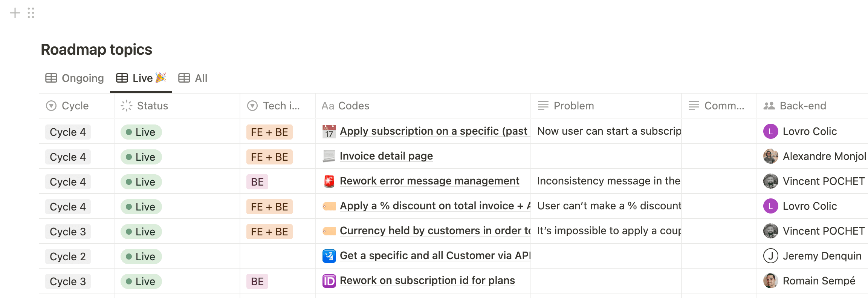This screenshot has height=298, width=868.
Task: Click the Live status pill in Cycle 2 row
Action: click(x=141, y=257)
